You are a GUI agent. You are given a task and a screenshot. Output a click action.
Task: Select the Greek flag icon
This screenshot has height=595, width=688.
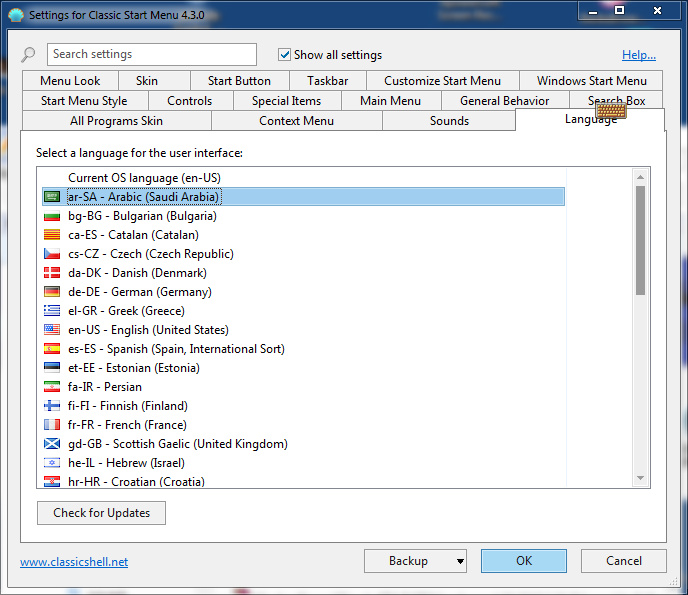point(52,311)
